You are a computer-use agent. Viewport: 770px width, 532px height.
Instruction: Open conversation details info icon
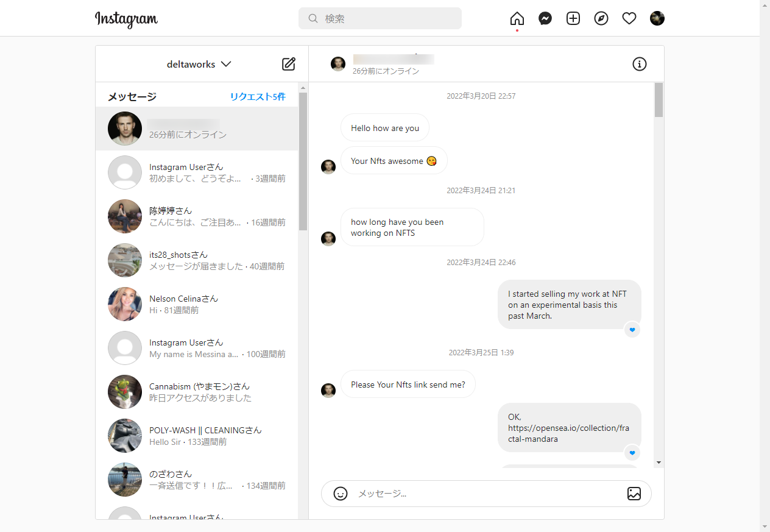(x=639, y=64)
